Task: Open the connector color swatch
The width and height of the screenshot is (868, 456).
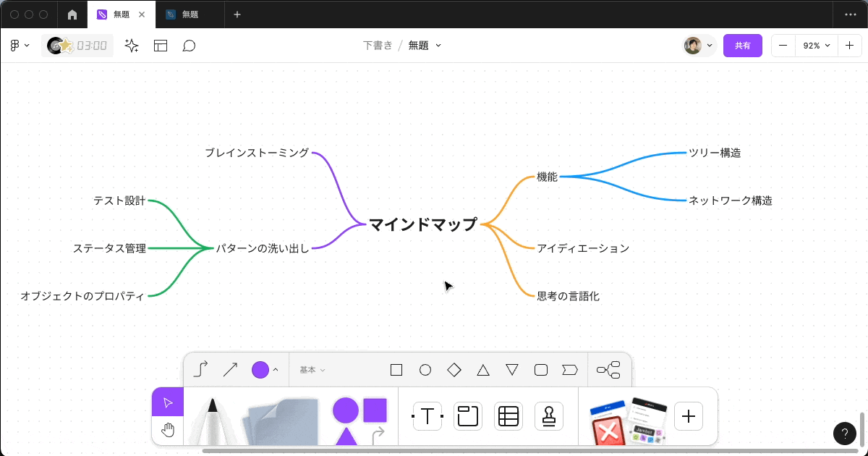Action: tap(262, 369)
